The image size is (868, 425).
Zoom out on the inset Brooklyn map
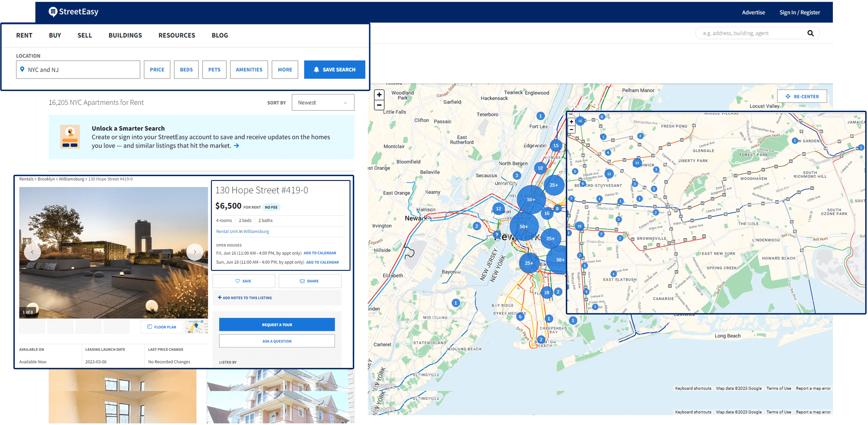pos(572,129)
